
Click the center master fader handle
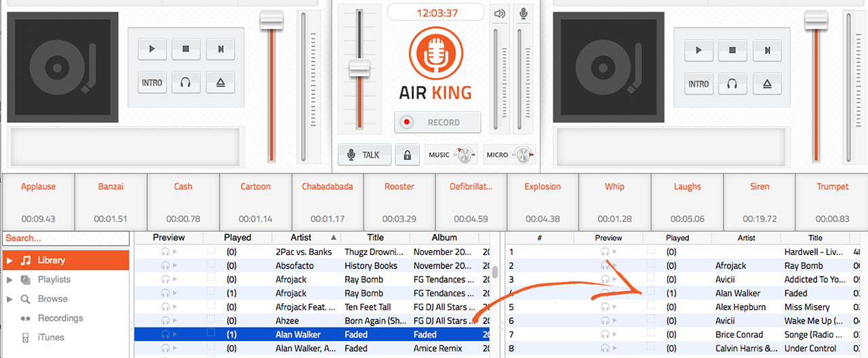coord(359,68)
